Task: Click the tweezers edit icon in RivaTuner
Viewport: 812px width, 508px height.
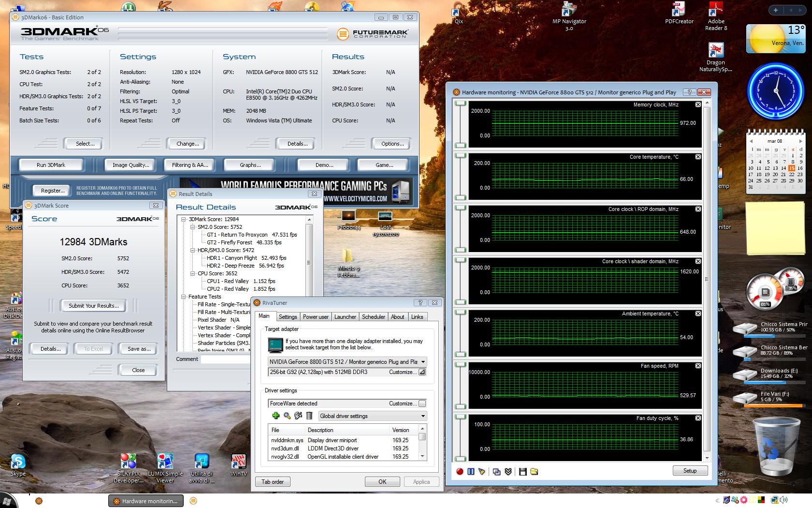Action: [x=298, y=416]
